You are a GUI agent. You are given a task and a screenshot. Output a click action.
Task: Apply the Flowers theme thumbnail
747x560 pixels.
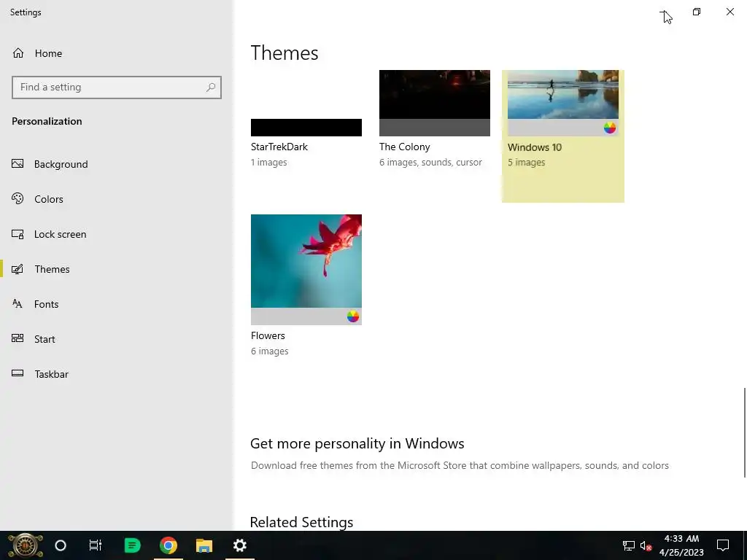(306, 270)
